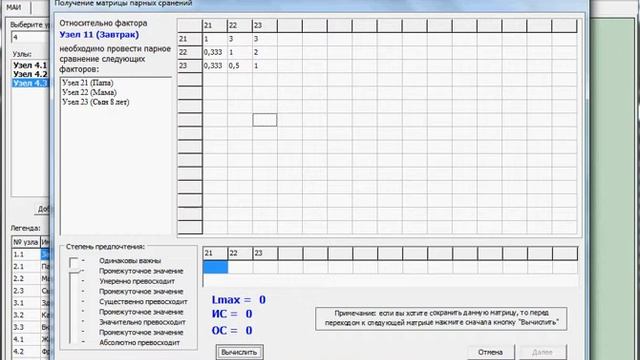Click diagonal cell row 22 column 22
Image resolution: width=640 pixels, height=360 pixels.
click(x=240, y=52)
